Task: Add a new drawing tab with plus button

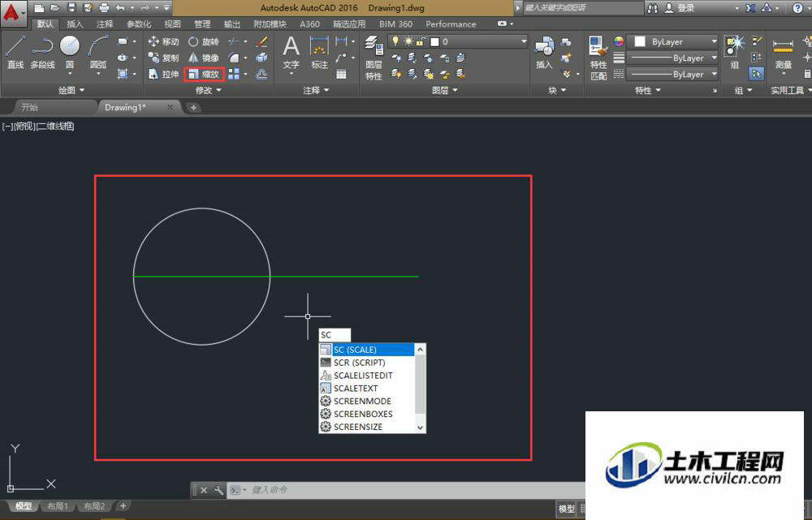Action: tap(194, 107)
